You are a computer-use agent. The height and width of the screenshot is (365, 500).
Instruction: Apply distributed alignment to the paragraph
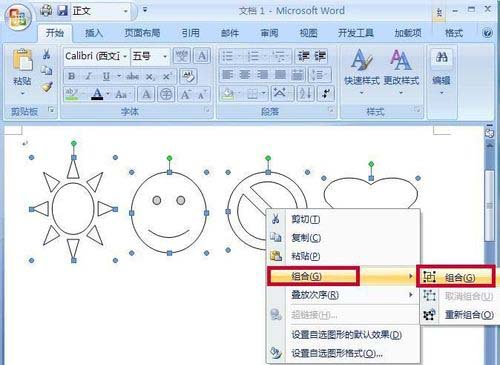click(x=297, y=75)
